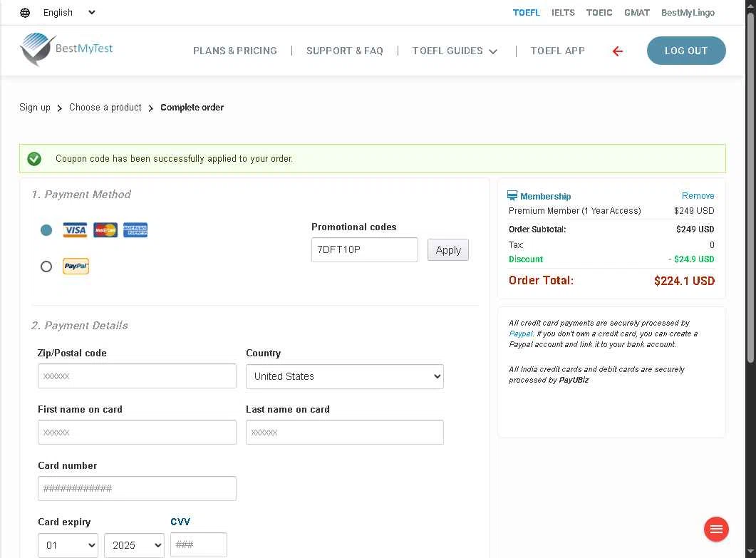
Task: Open Support & FAQ page
Action: (x=345, y=51)
